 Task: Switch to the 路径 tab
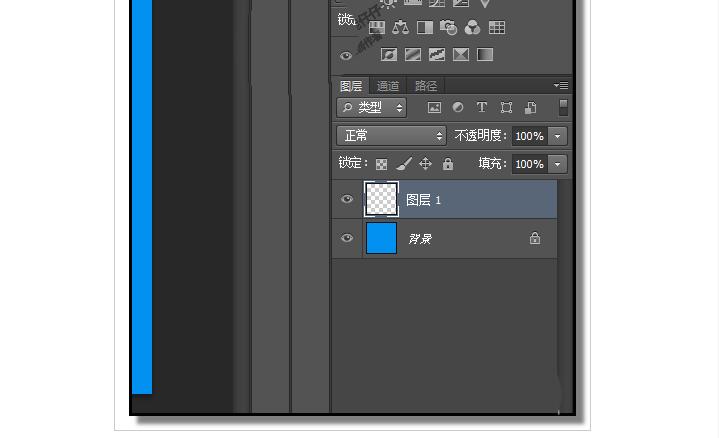click(x=426, y=86)
